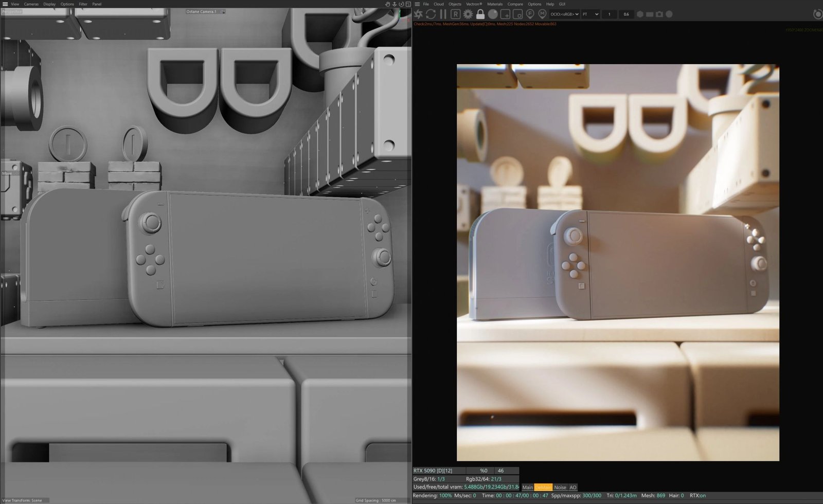Click the grey circle icon

point(669,14)
